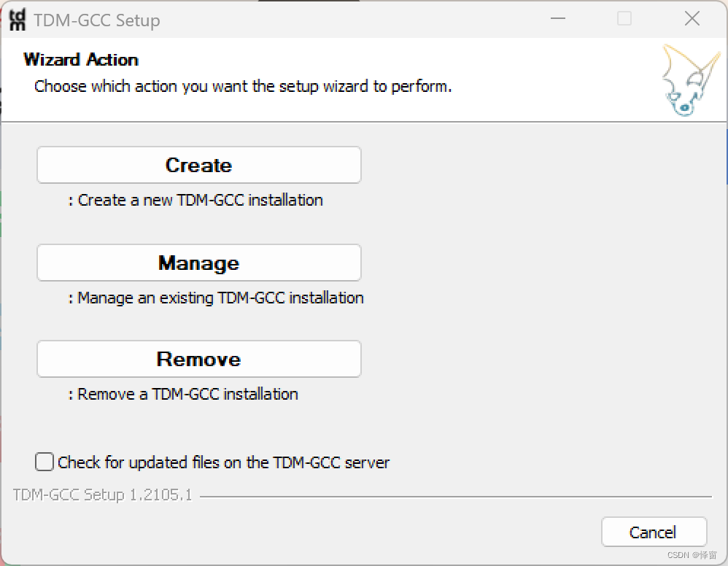Screen dimensions: 728x566
Task: Click the "Create a new TDM-GCC installation" description
Action: pyautogui.click(x=196, y=200)
